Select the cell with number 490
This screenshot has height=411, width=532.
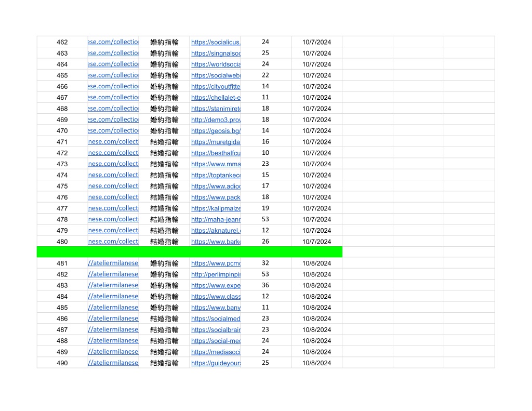coord(62,363)
